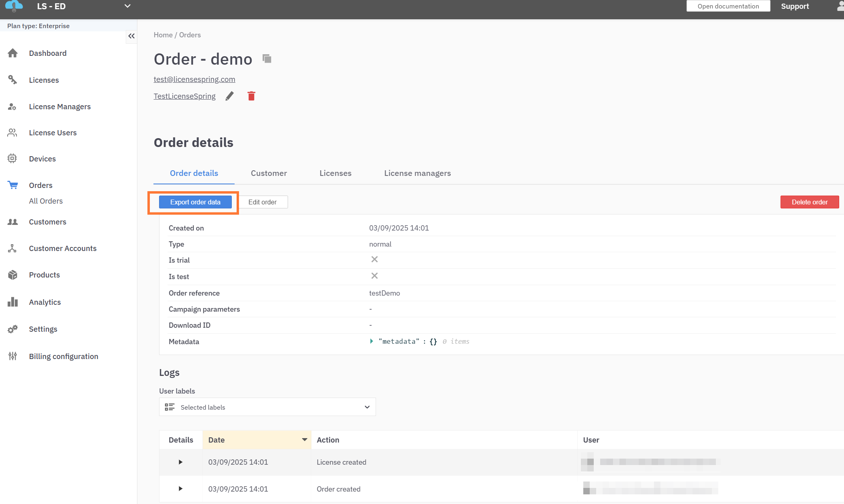This screenshot has width=844, height=504.
Task: Collapse the sidebar with the double-chevron icon
Action: (131, 36)
